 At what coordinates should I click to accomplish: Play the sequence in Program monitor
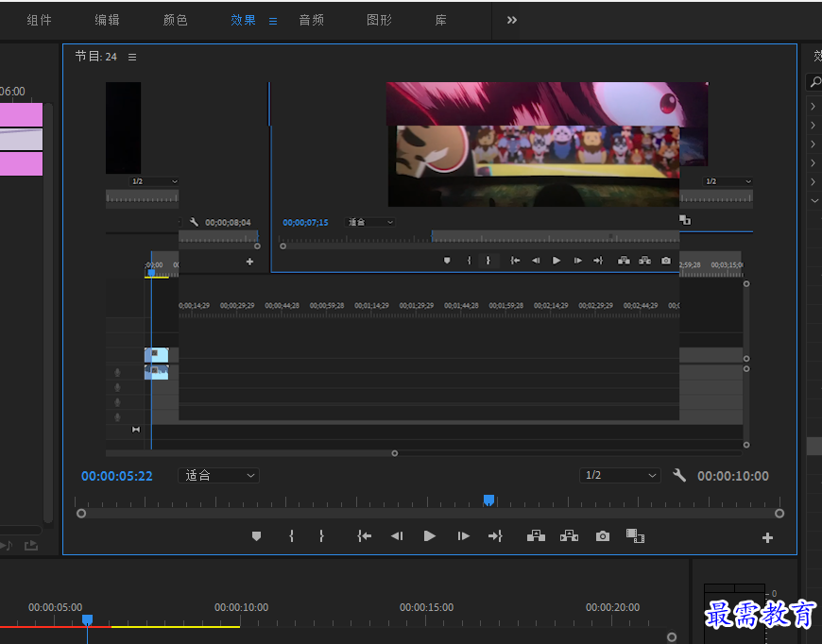point(429,536)
